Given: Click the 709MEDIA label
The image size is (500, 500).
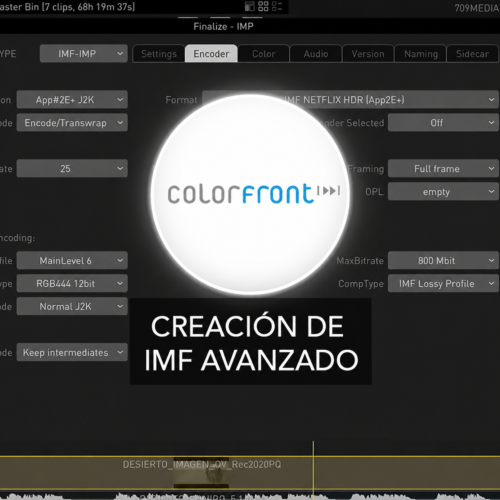Looking at the screenshot, I should point(477,8).
